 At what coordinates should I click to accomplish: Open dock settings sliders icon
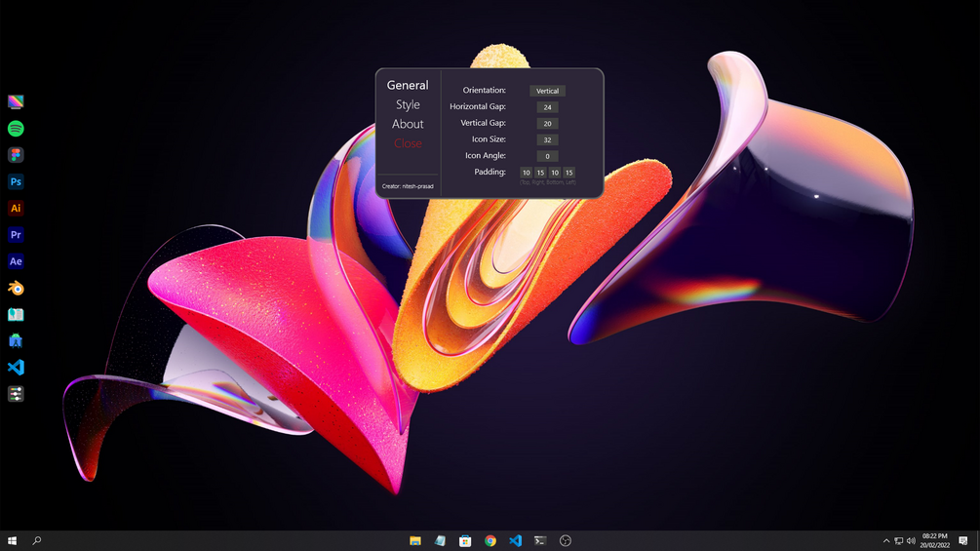coord(16,394)
